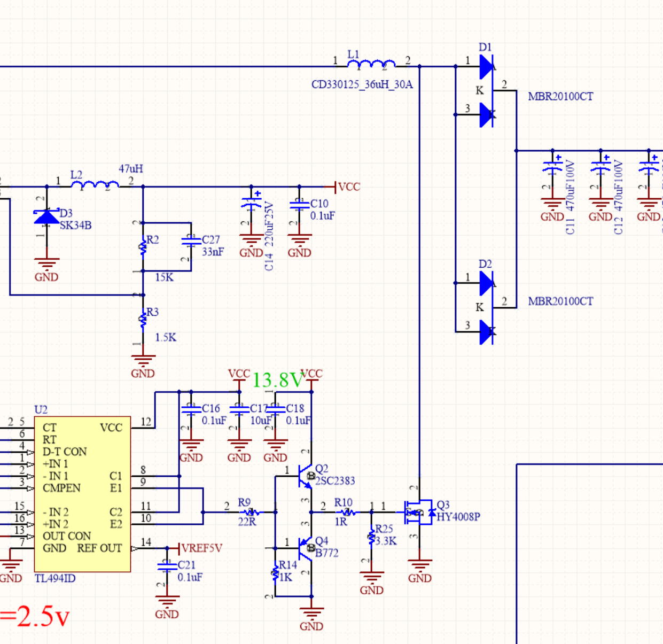
Task: Click the 33nF value label
Action: coord(213,252)
